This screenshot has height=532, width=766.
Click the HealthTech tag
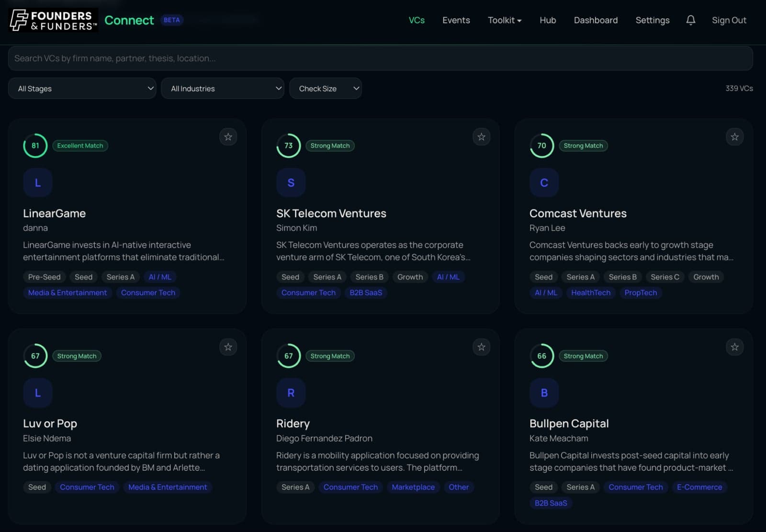tap(591, 293)
